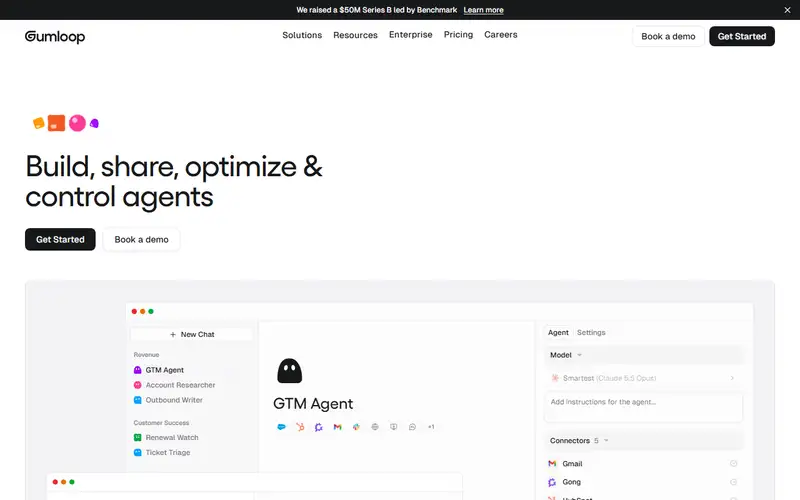
Task: Go to the Enterprise page
Action: pyautogui.click(x=411, y=35)
